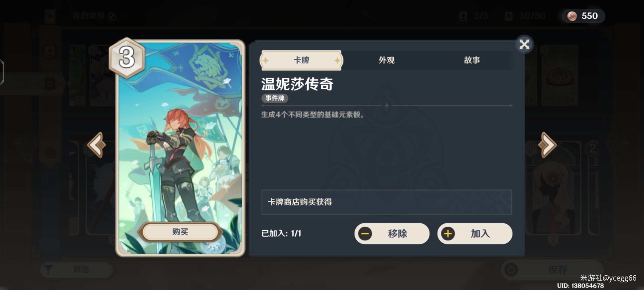Viewport: 644px width, 290px height.
Task: Click the edit deck name pencil icon
Action: click(112, 16)
